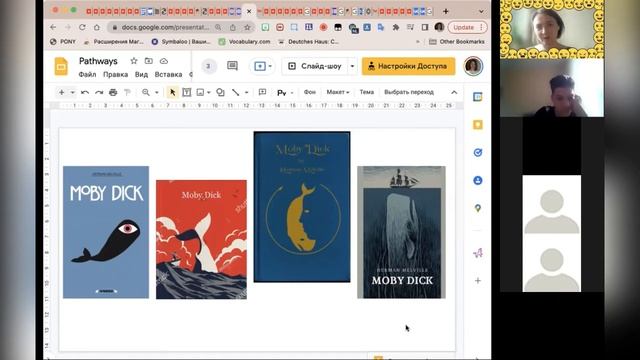Open the Макет layout dropdown
The height and width of the screenshot is (360, 640).
point(338,92)
